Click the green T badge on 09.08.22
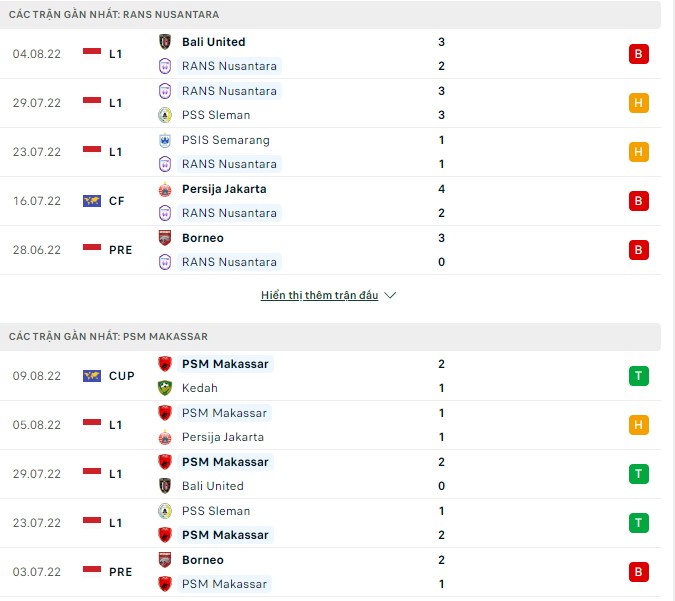 coord(639,376)
